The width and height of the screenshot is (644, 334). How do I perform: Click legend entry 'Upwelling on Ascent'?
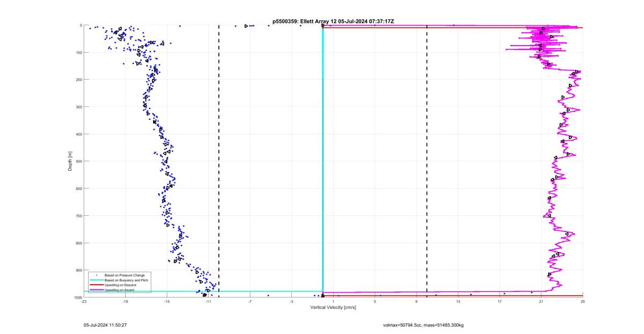tap(119, 290)
